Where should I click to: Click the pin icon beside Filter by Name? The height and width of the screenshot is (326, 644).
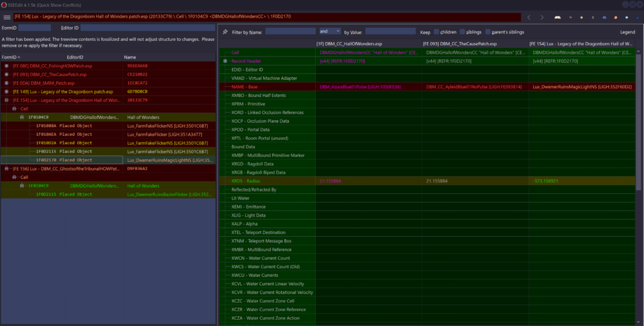pyautogui.click(x=225, y=31)
